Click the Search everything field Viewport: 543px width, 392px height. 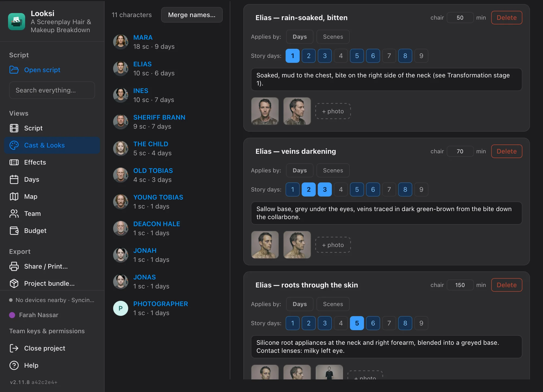point(52,90)
